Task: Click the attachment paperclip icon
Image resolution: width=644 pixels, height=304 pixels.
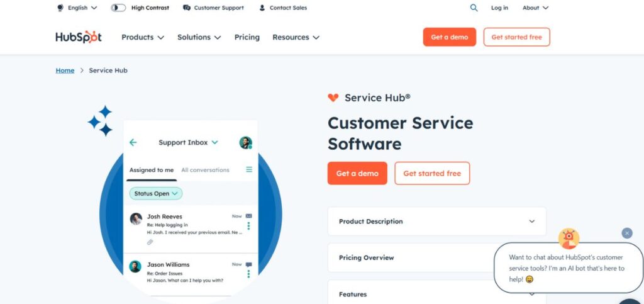Action: click(x=150, y=242)
